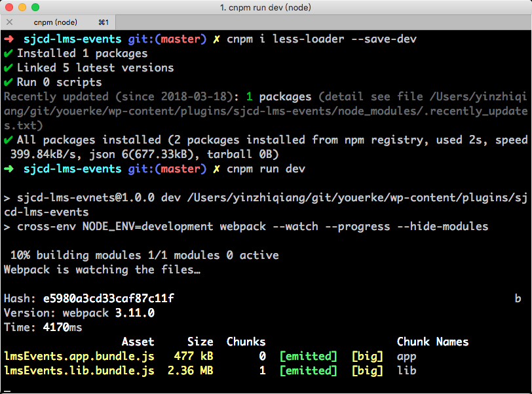This screenshot has width=532, height=394.
Task: Click the green zoom window button
Action: click(x=35, y=7)
